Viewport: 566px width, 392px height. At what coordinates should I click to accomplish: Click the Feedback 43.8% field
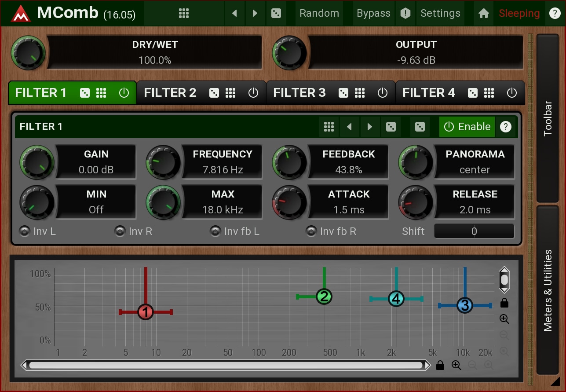point(349,162)
